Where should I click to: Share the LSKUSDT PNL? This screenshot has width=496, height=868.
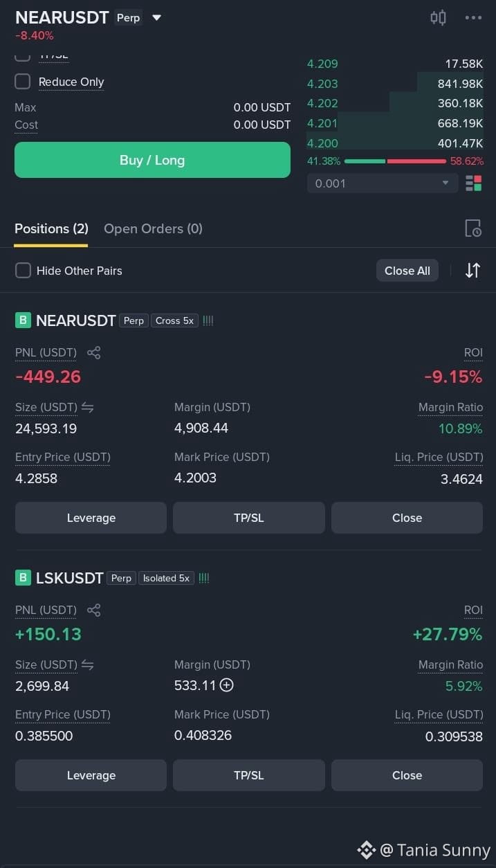pyautogui.click(x=94, y=611)
